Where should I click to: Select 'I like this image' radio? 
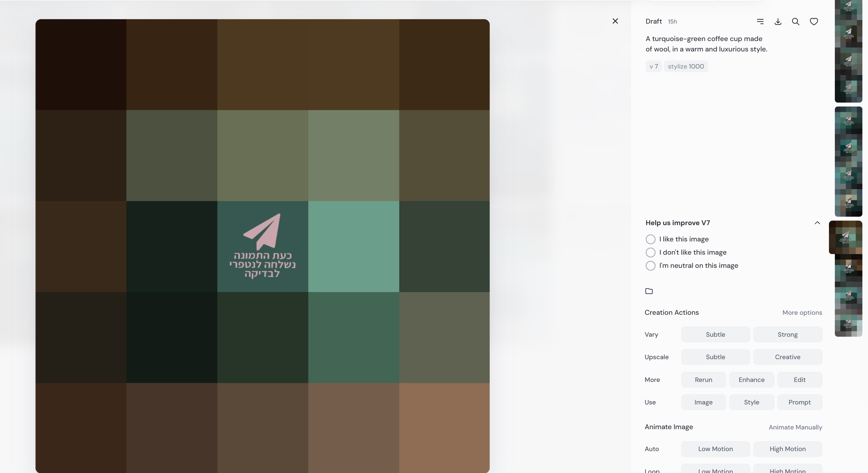(x=650, y=239)
